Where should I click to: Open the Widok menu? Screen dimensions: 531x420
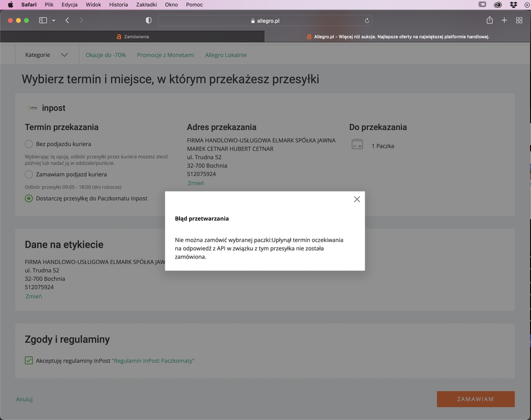[x=93, y=5]
